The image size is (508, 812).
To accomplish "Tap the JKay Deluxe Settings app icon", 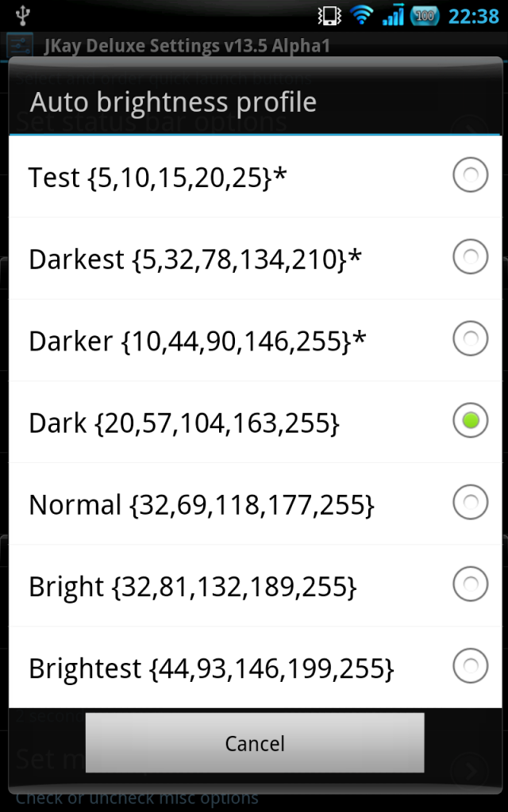I will click(x=20, y=45).
